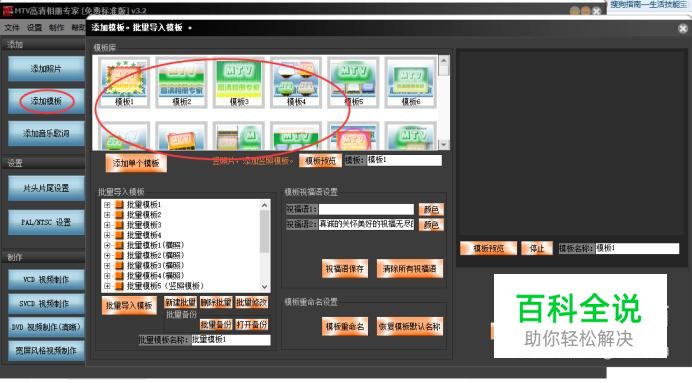Image resolution: width=692 pixels, height=383 pixels.
Task: Select the 模板4 thumbnail
Action: 296,82
